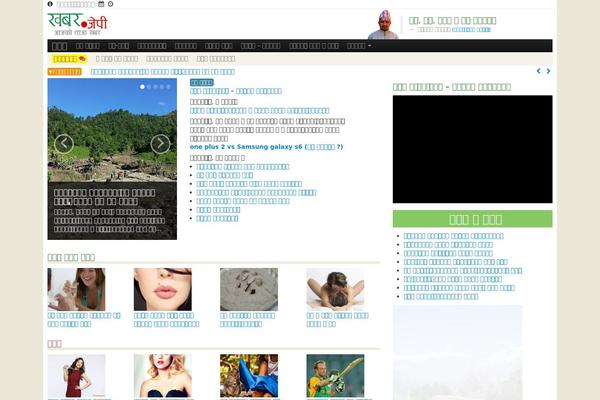This screenshot has width=600, height=400.
Task: Advance to next slide in the image slideshow
Action: pos(160,144)
